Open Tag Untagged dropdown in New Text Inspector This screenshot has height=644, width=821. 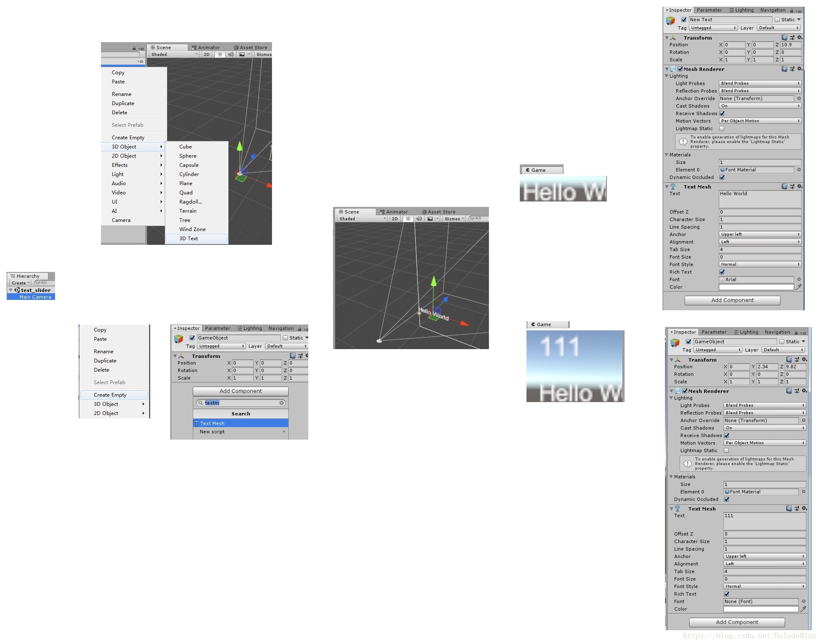(x=713, y=28)
